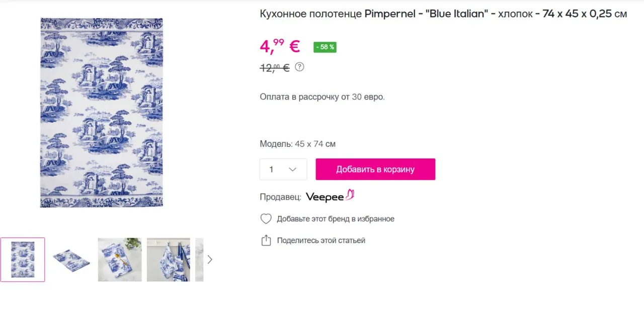Click the heart favorite brand icon
This screenshot has width=644, height=310.
tap(266, 219)
